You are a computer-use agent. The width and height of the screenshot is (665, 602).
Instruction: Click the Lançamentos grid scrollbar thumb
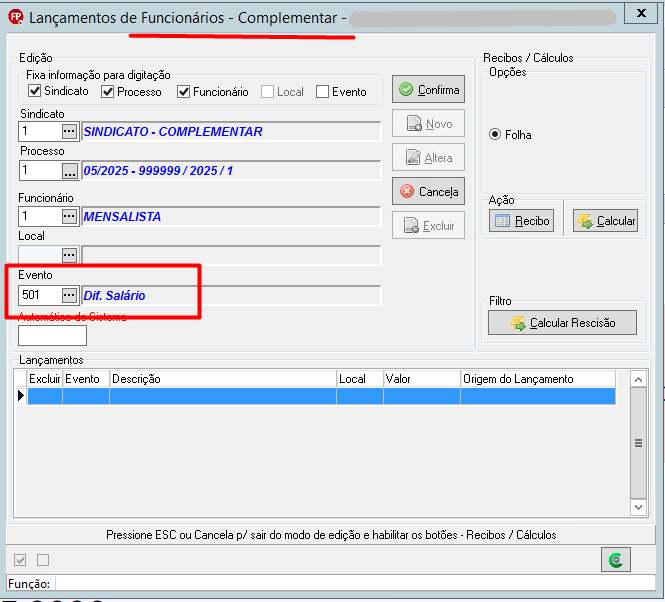click(x=638, y=443)
